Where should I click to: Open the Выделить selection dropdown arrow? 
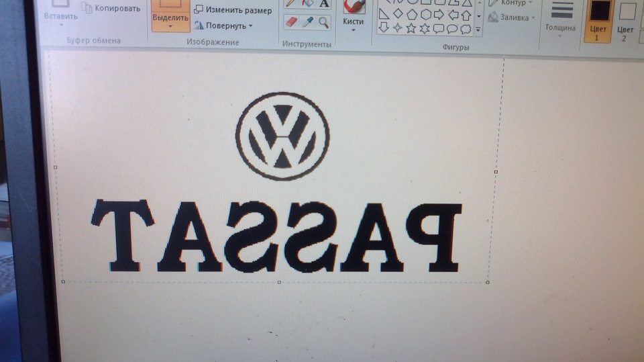[170, 27]
